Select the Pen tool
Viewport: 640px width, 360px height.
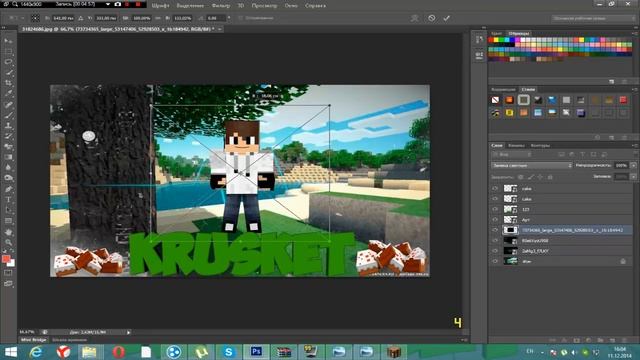coord(8,189)
